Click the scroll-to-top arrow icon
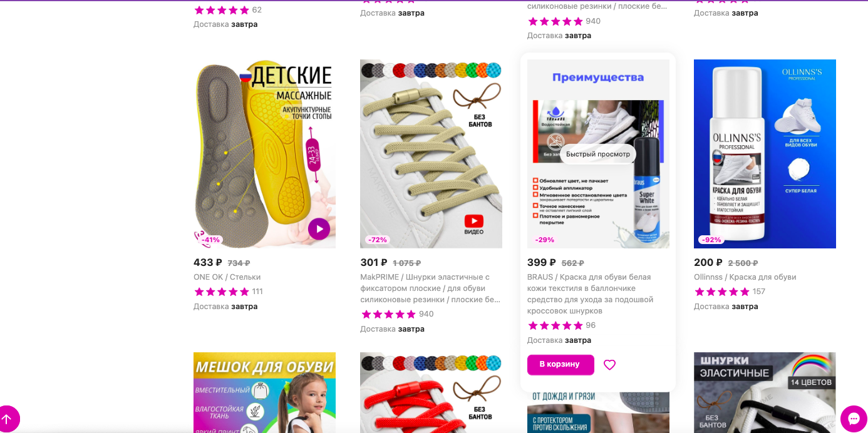Viewport: 868px width, 433px height. 7,419
